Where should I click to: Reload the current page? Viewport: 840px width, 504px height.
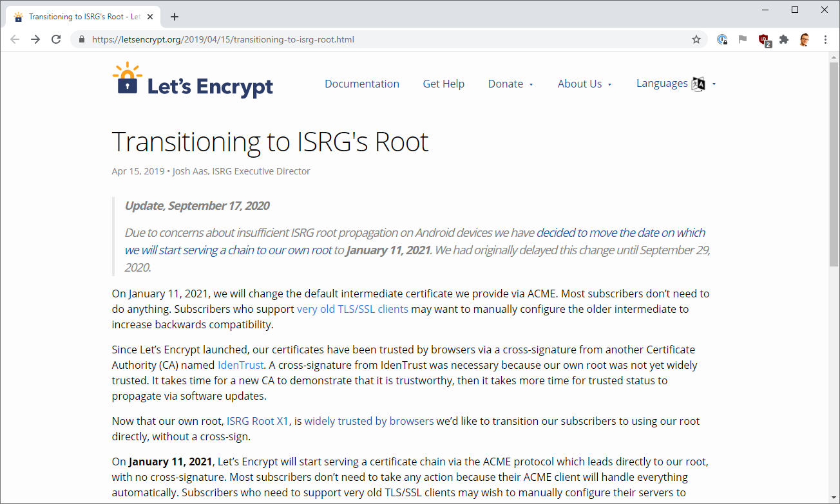click(x=56, y=39)
